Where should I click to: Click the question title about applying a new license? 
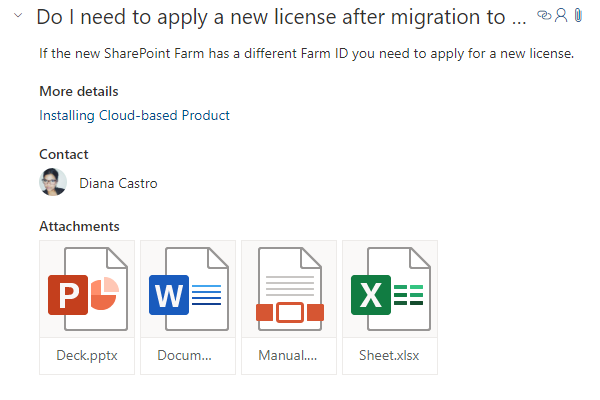(x=281, y=17)
